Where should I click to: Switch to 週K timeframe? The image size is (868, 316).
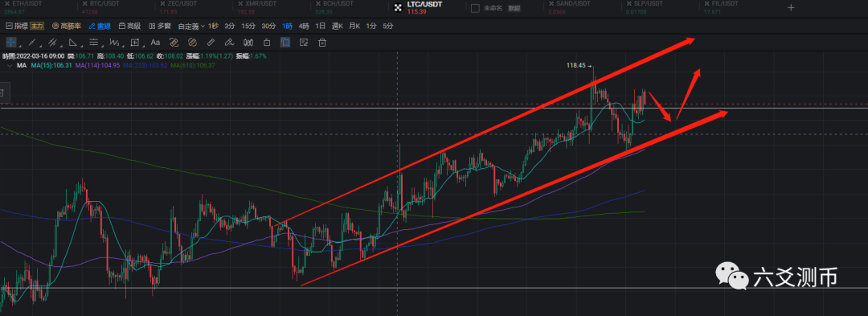338,26
